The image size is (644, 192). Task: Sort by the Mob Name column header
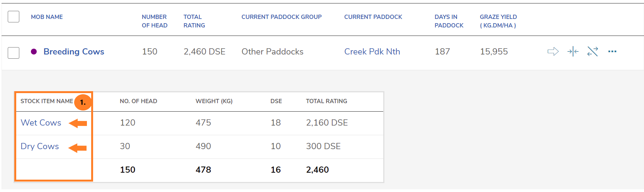(47, 17)
